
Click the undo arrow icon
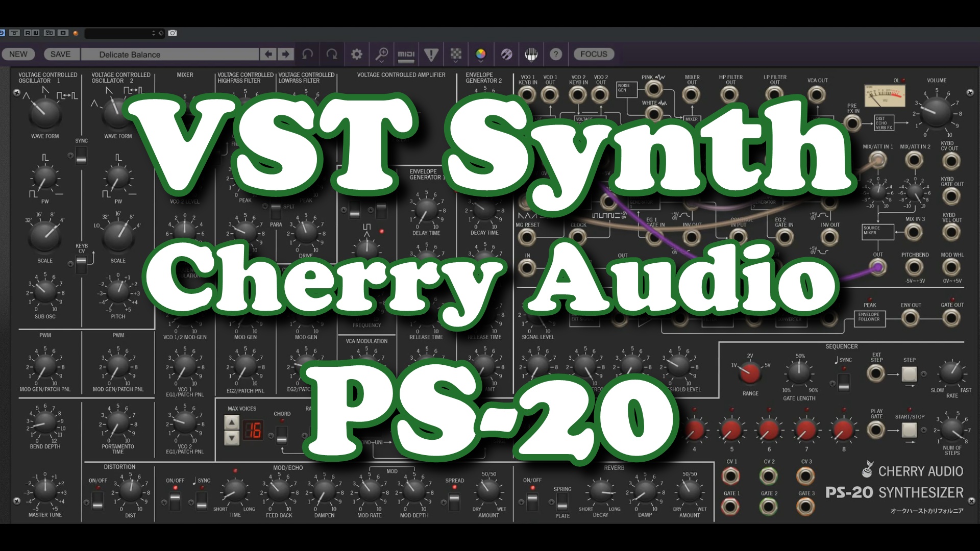click(x=307, y=54)
